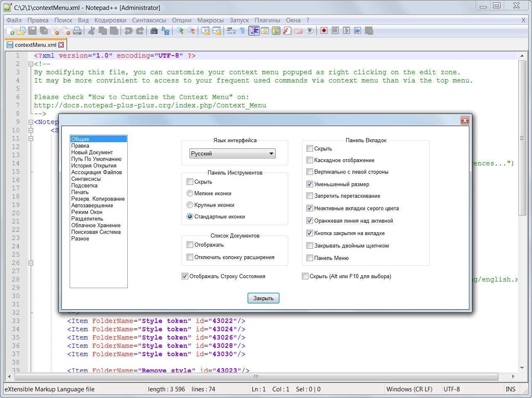
Task: Open the Плагины menu
Action: click(267, 20)
